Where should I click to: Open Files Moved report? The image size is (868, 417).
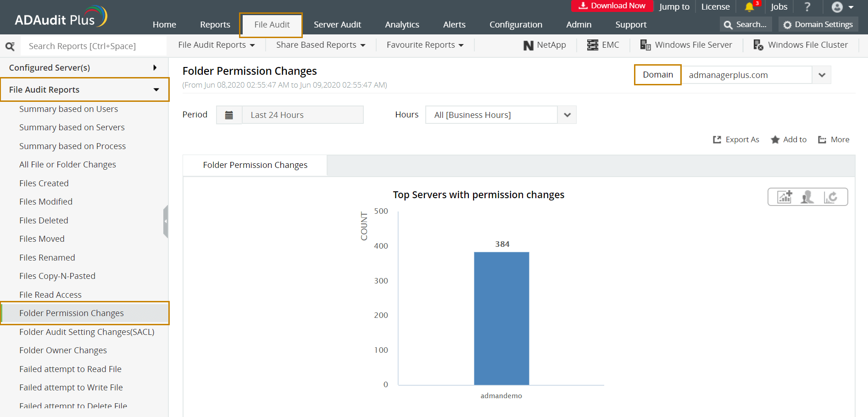(x=42, y=239)
